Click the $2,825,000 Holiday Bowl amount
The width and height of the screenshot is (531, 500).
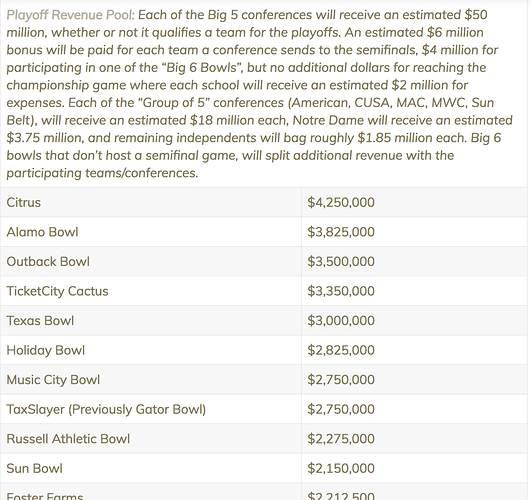(341, 350)
